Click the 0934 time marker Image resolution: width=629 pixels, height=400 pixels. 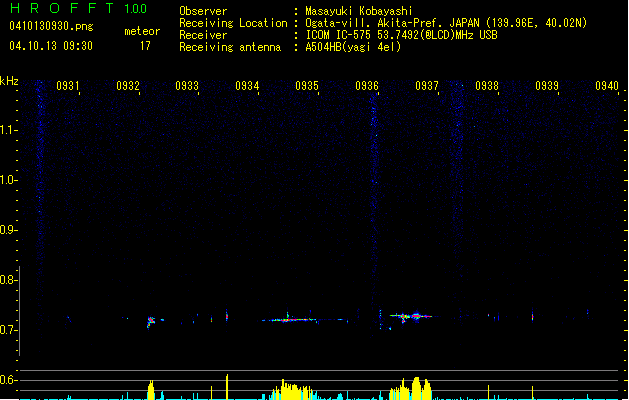247,86
